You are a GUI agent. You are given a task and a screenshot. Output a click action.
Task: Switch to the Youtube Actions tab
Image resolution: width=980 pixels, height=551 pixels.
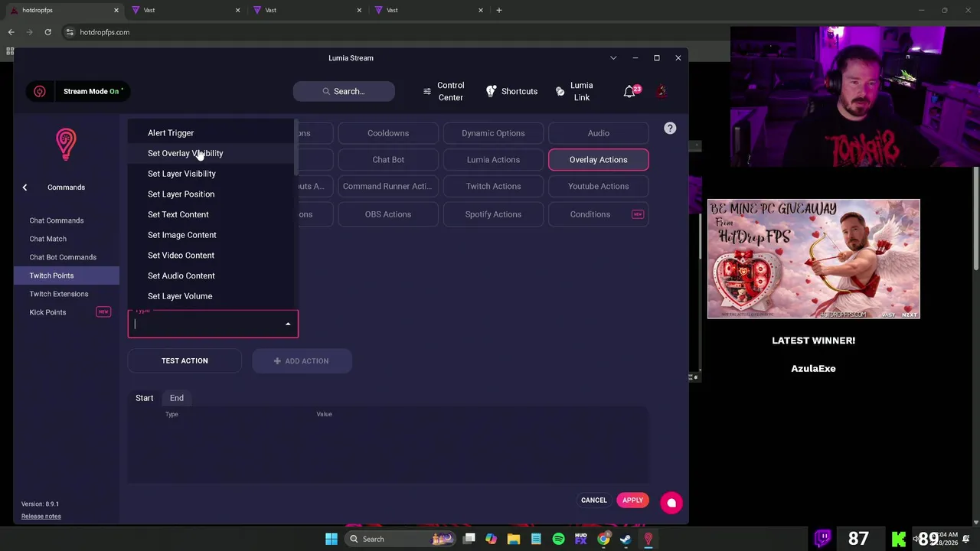[x=599, y=187]
